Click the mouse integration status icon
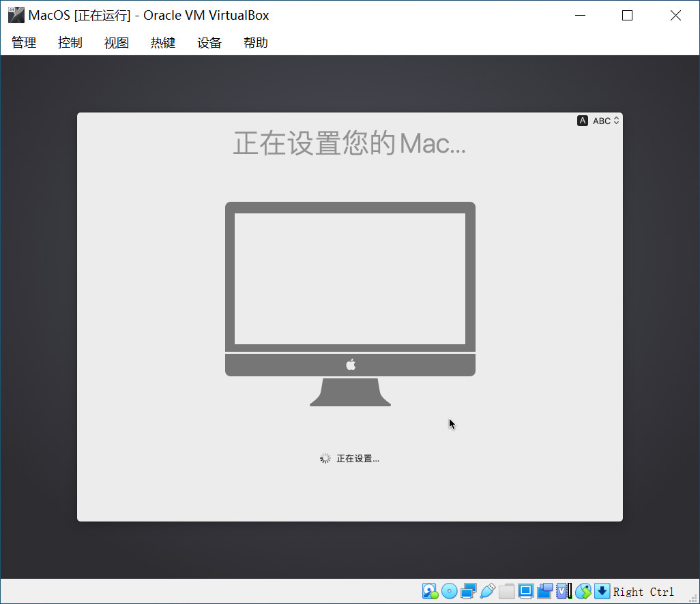 tap(583, 592)
